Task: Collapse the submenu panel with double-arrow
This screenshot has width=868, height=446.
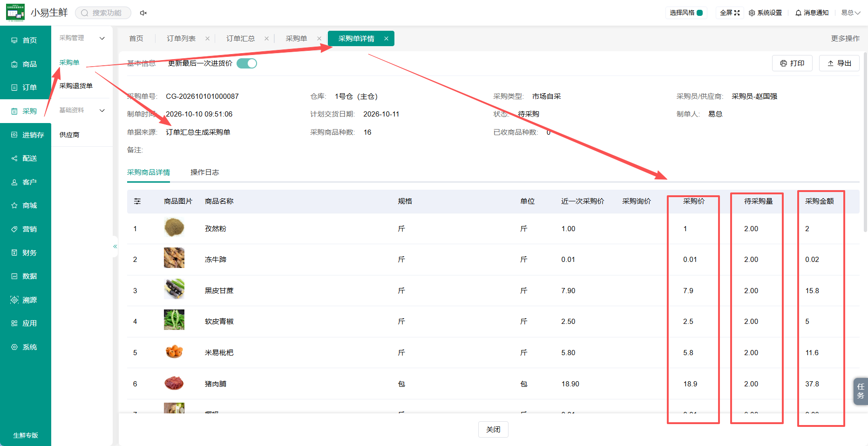Action: coord(115,246)
